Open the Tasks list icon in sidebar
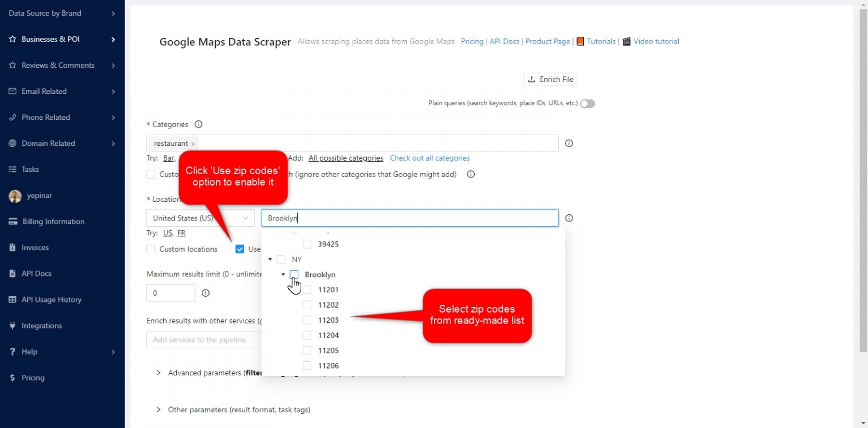Screen dimensions: 868x428 pyautogui.click(x=12, y=169)
